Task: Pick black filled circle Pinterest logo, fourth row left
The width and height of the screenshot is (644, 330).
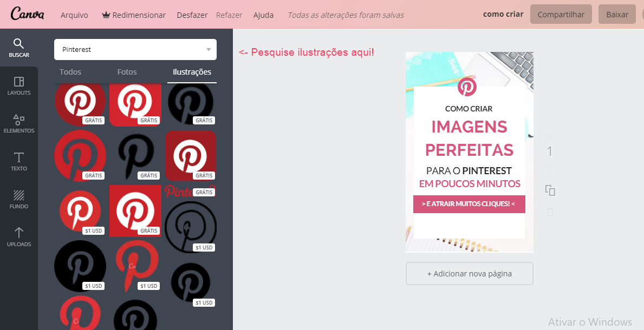Action: [80, 266]
